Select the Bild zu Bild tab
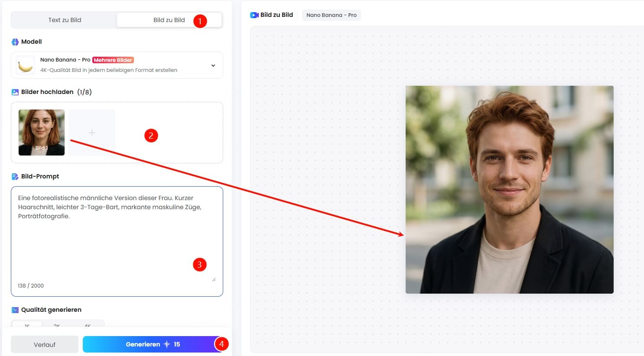Image resolution: width=644 pixels, height=356 pixels. pos(168,19)
